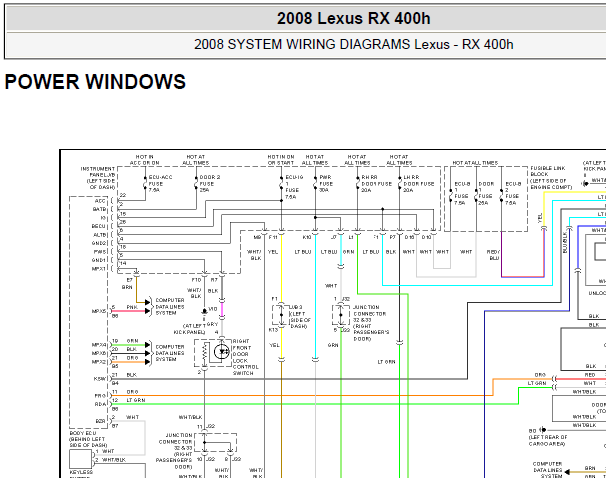Click JUNCTION CONNECTOR 32 & 33 label beside green wire
Screen dimensions: 606x478
click(x=371, y=323)
